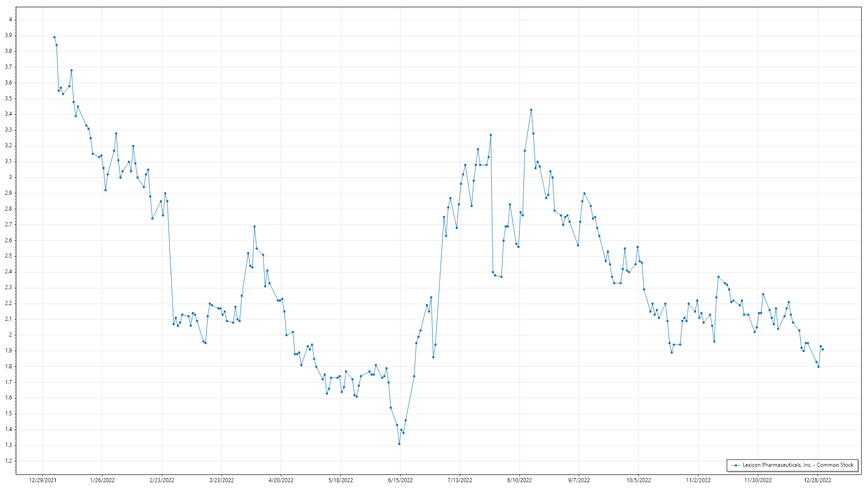Screen dimensions: 868x488
Task: Click the Lexicon Pharmaceuticals legend entry text
Action: click(x=798, y=465)
